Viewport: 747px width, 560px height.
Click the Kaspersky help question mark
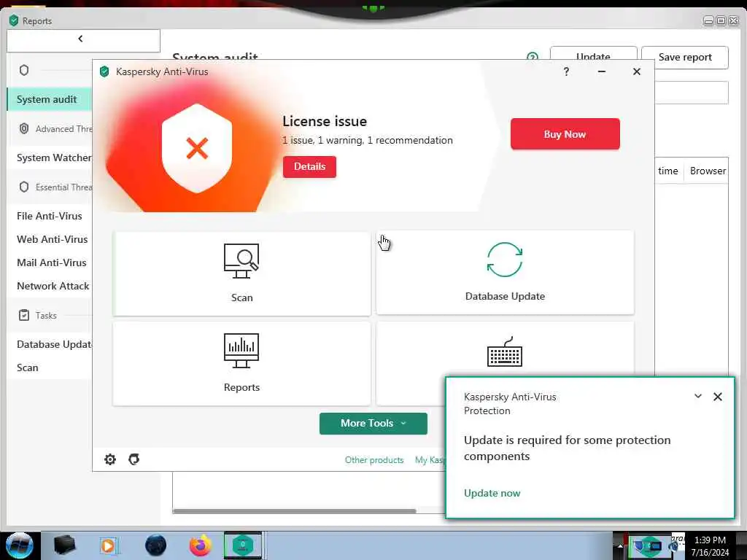tap(566, 71)
